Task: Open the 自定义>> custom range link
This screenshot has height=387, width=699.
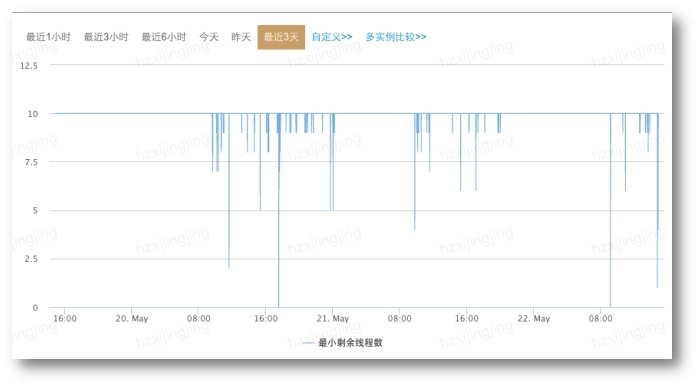Action: pos(332,37)
